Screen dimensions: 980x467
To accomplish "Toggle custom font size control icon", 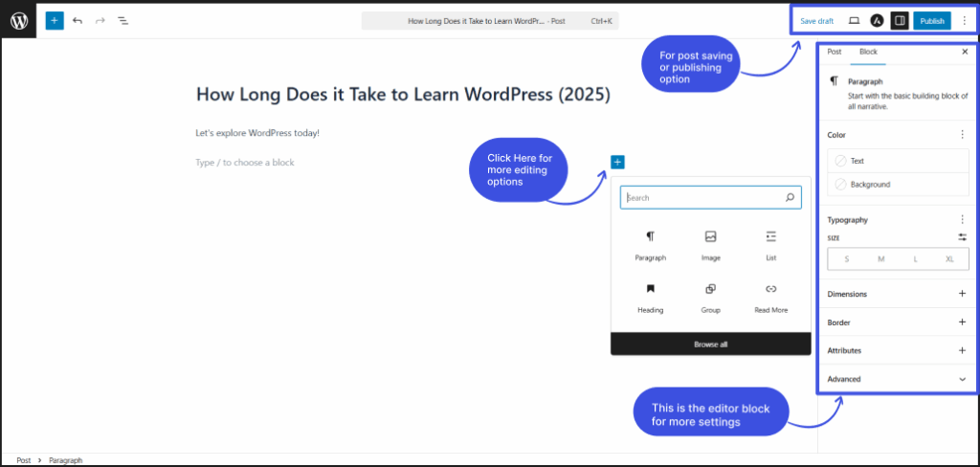I will (x=962, y=237).
